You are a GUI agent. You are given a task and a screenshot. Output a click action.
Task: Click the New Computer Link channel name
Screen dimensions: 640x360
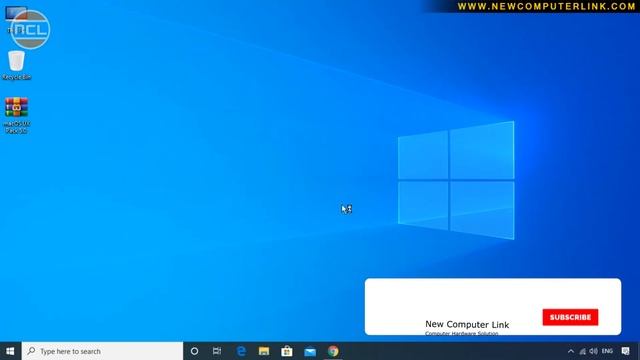click(x=467, y=324)
